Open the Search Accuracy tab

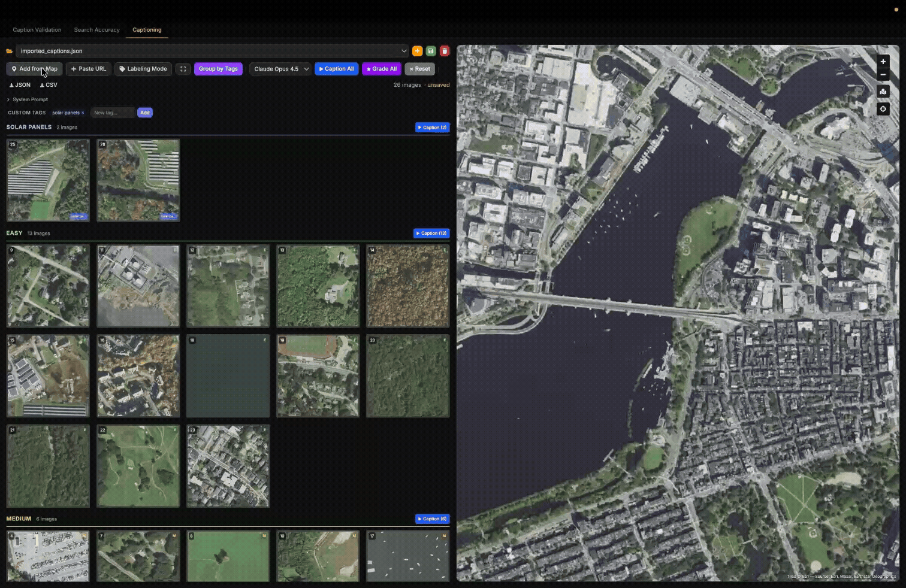point(96,29)
